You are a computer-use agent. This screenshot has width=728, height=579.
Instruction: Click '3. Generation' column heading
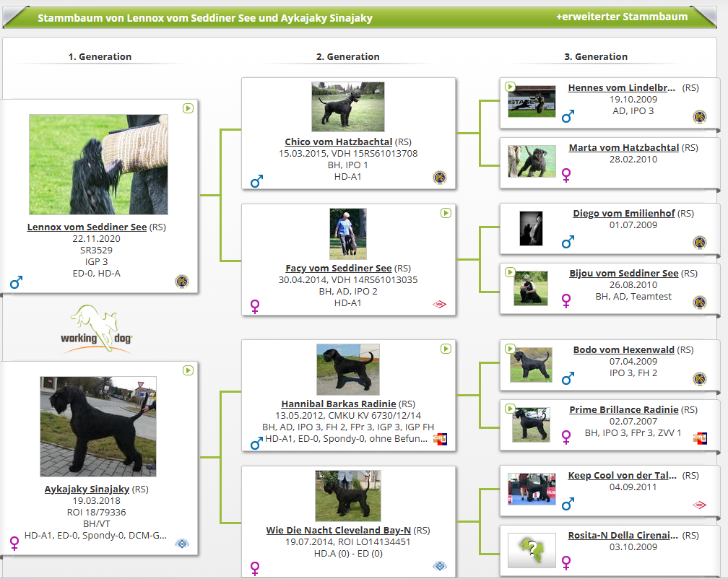(x=596, y=56)
